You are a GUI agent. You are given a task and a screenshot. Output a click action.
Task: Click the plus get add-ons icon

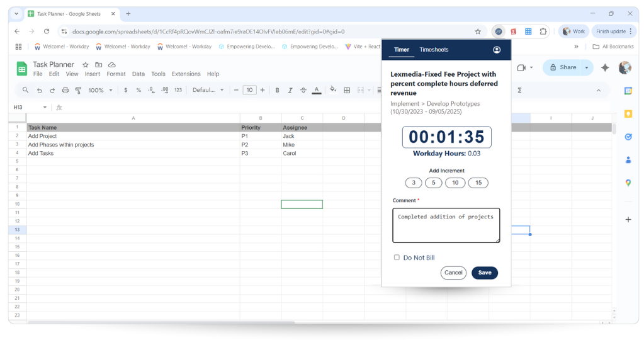click(628, 220)
